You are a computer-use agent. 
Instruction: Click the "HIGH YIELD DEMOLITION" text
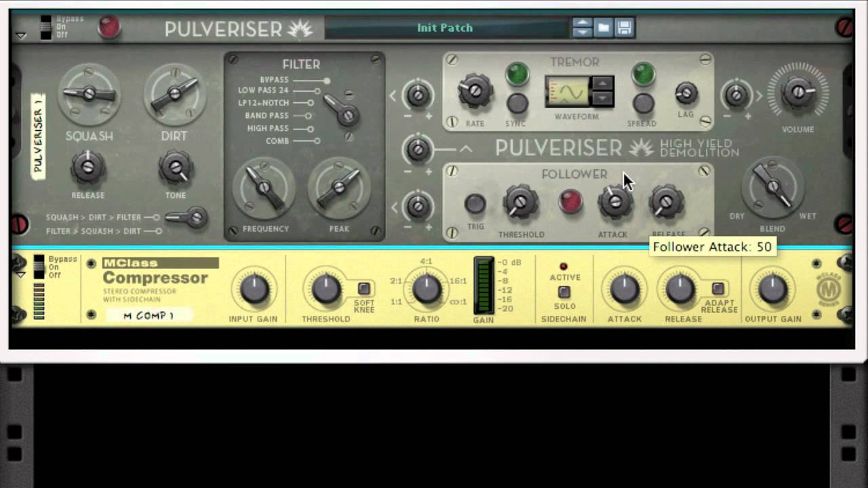click(x=699, y=148)
